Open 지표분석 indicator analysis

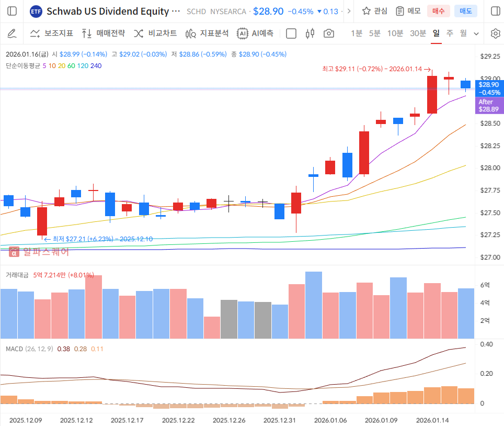[207, 33]
